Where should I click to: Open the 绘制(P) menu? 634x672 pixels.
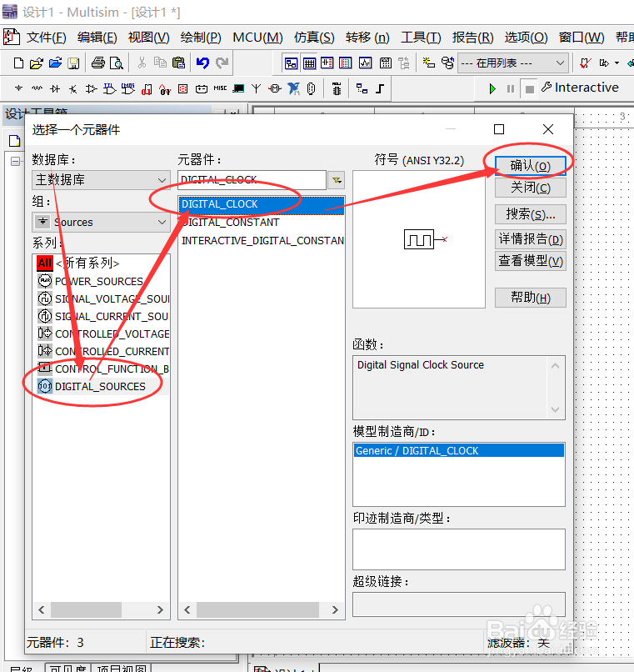pos(201,38)
